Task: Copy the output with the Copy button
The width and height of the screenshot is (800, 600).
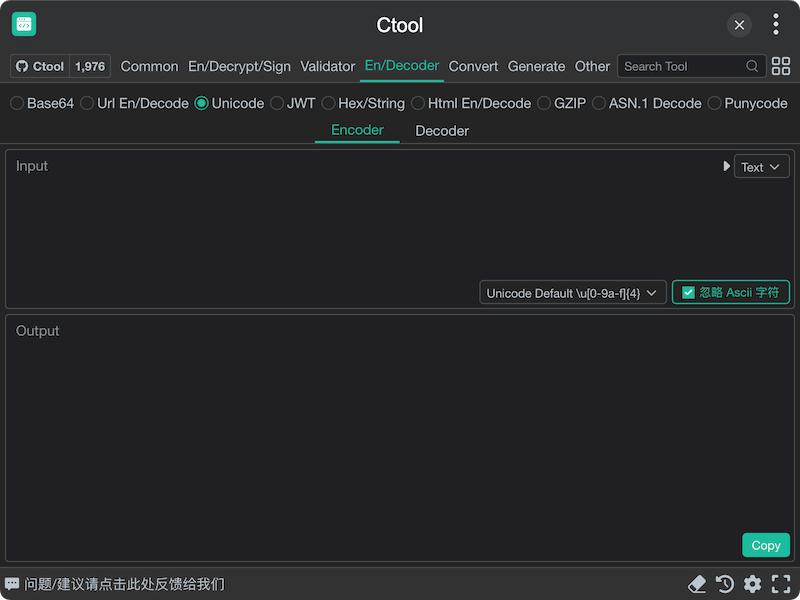Action: pos(766,545)
